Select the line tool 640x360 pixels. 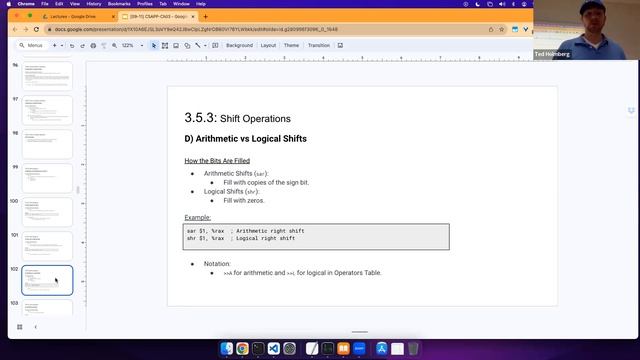coord(198,45)
